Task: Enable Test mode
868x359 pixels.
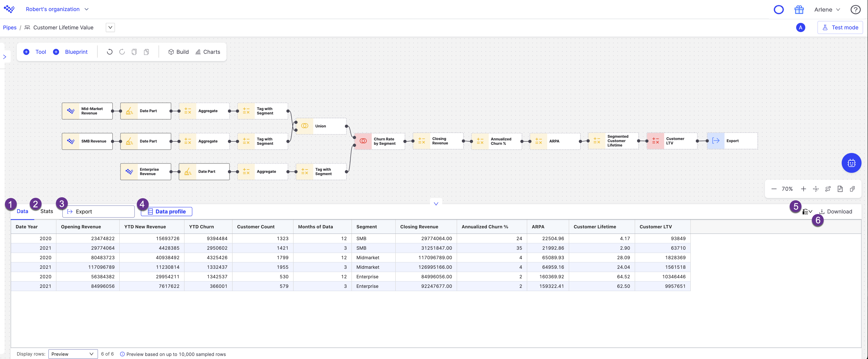Action: 840,28
